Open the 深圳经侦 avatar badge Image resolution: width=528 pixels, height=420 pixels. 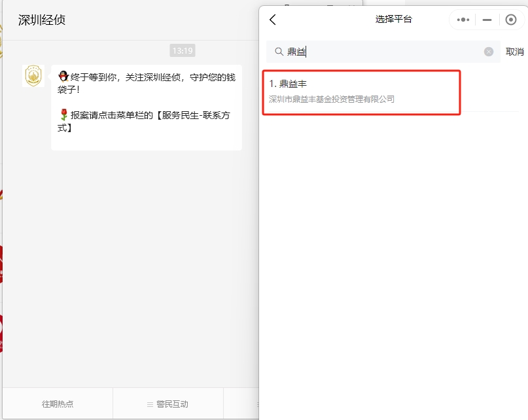[33, 76]
